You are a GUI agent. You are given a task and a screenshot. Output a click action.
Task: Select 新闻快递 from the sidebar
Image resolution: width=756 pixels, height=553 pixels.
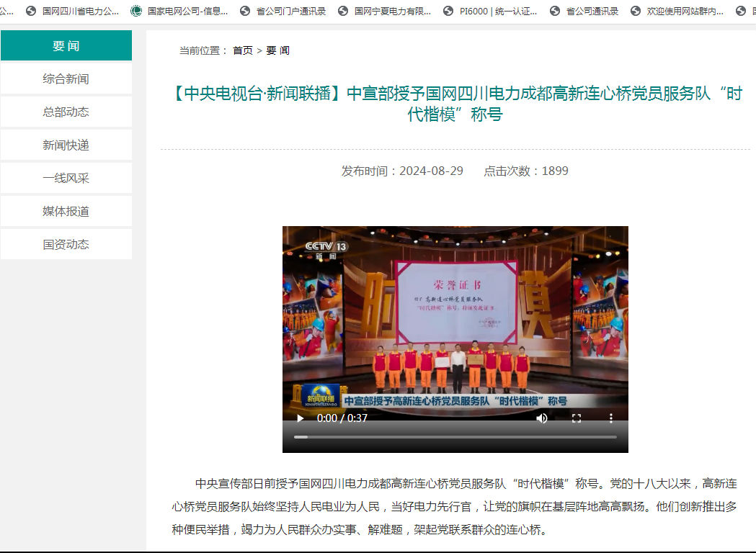(x=66, y=145)
